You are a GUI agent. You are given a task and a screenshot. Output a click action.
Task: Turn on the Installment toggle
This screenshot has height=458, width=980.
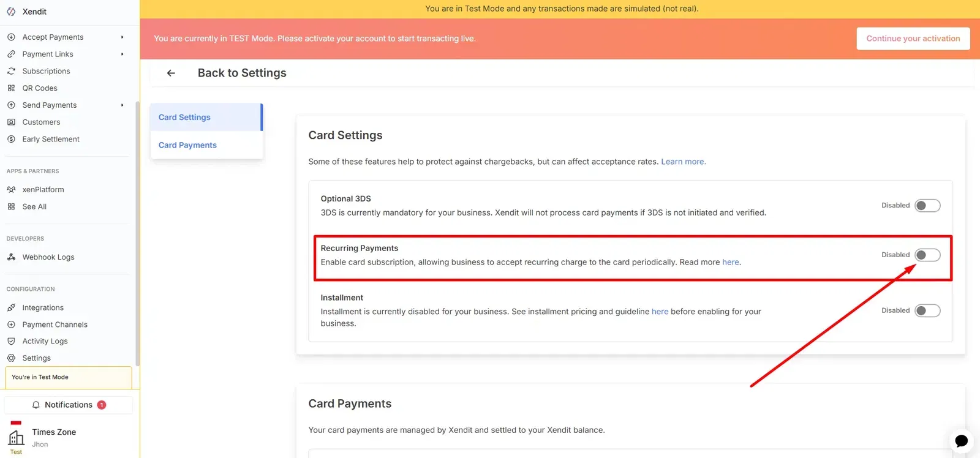click(x=927, y=311)
